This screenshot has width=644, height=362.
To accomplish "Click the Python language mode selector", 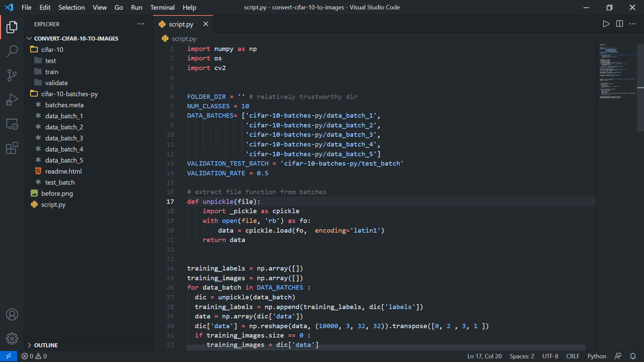I will (x=596, y=356).
